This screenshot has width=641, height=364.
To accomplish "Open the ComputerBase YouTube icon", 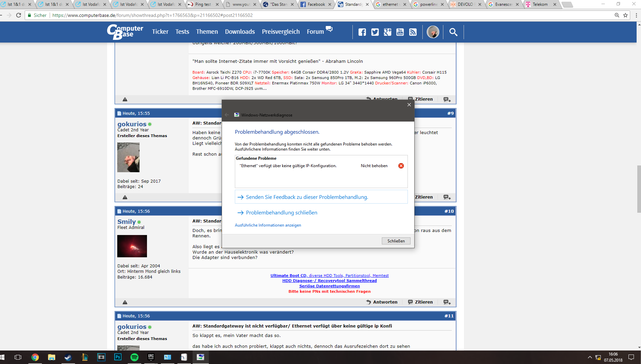I will pyautogui.click(x=400, y=32).
